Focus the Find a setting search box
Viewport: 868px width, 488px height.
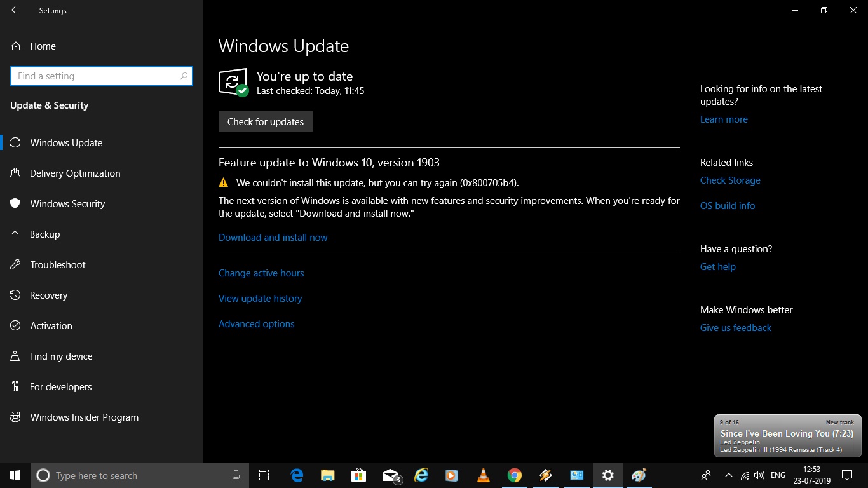click(102, 76)
